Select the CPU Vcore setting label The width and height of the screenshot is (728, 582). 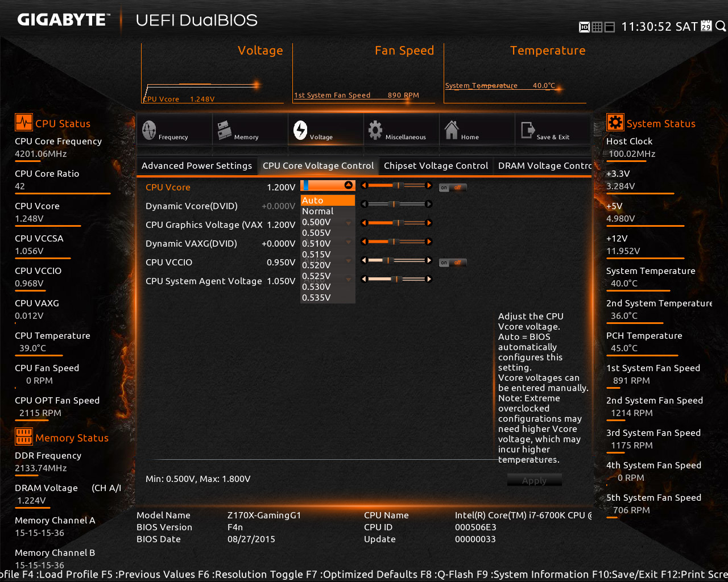168,187
